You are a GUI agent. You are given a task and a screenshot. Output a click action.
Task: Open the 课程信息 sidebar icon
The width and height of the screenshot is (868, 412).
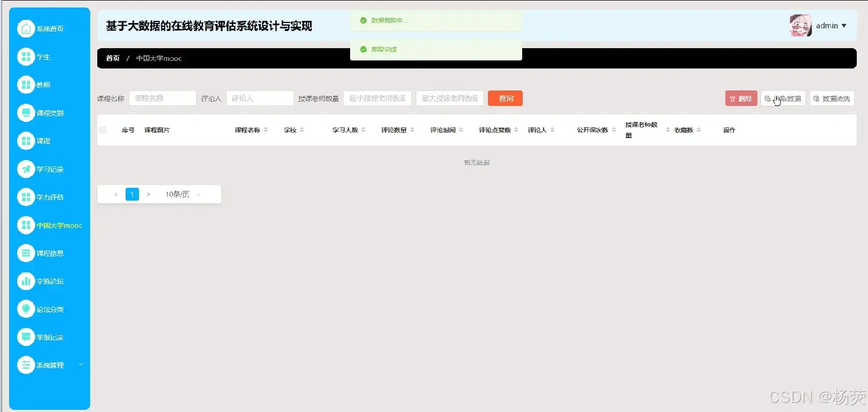(26, 253)
